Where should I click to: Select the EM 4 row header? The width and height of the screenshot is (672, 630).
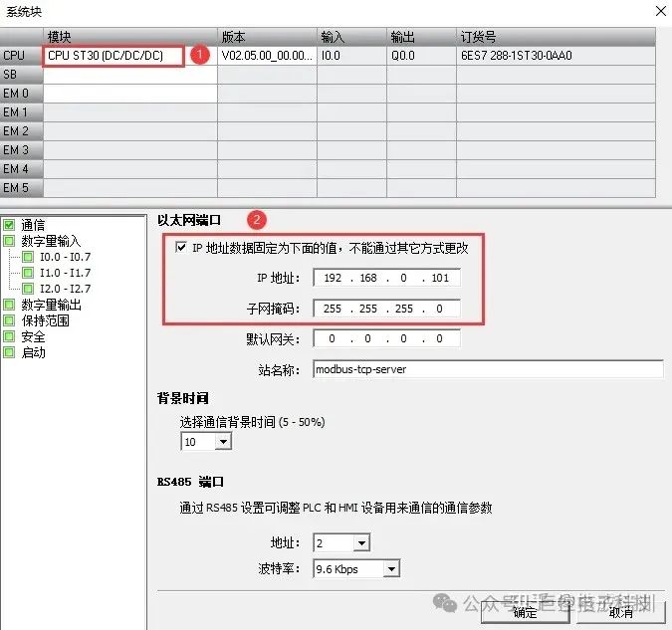pos(22,169)
